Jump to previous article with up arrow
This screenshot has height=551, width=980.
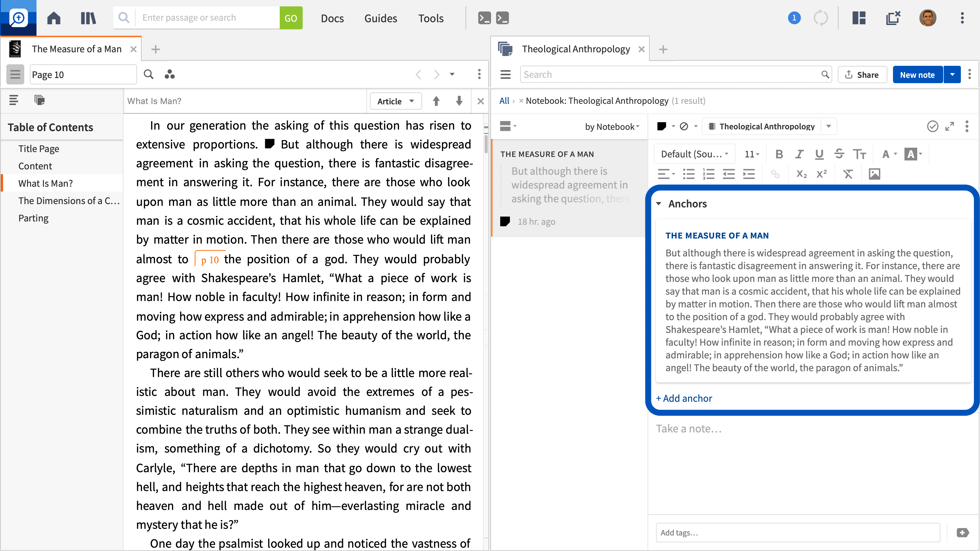[436, 101]
